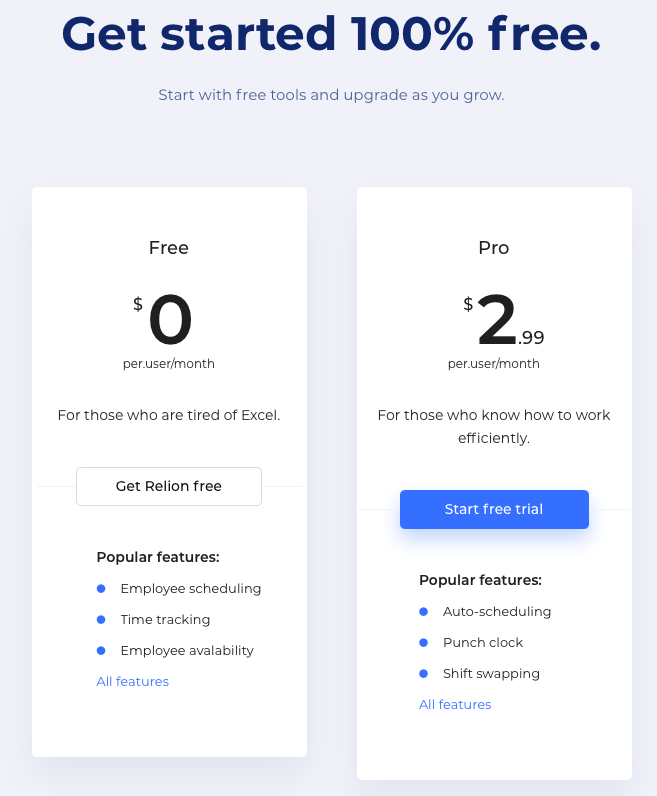The height and width of the screenshot is (796, 657).
Task: Select the Punch clock feature text
Action: pos(483,642)
